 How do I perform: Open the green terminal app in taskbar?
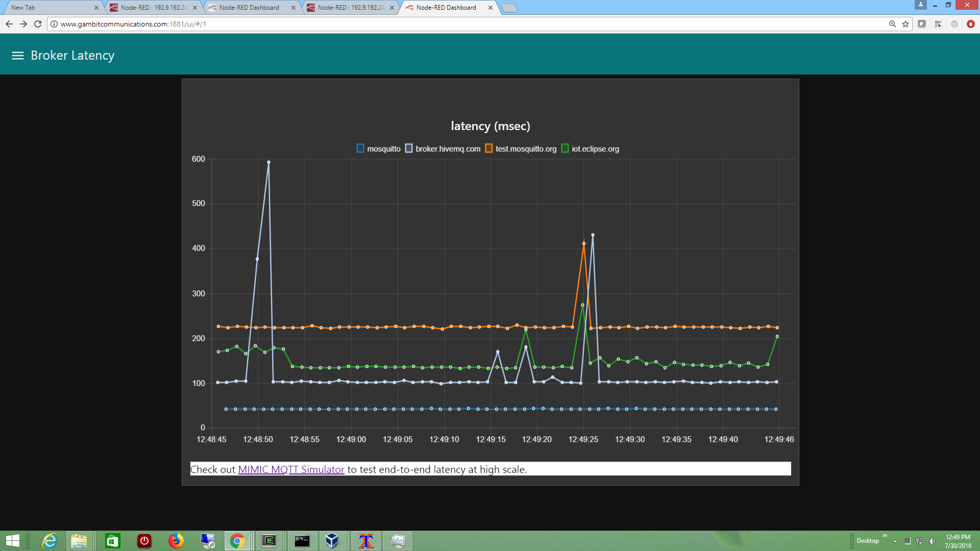point(269,541)
